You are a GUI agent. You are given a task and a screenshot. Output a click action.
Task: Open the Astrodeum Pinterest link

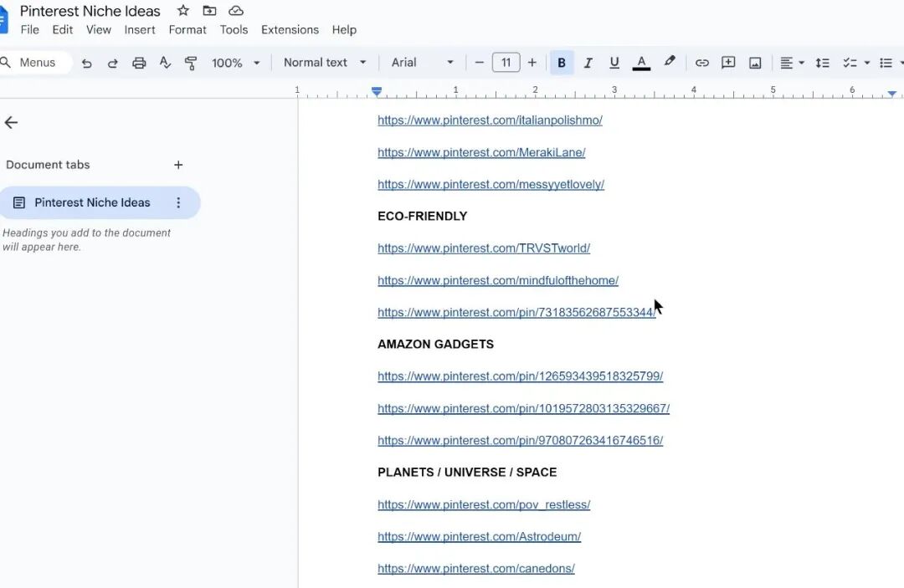[479, 537]
